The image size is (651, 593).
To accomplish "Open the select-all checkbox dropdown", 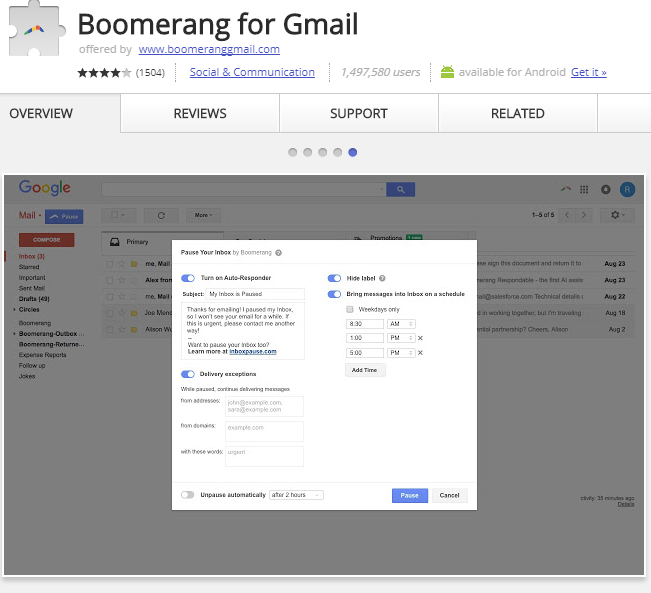I will point(118,215).
